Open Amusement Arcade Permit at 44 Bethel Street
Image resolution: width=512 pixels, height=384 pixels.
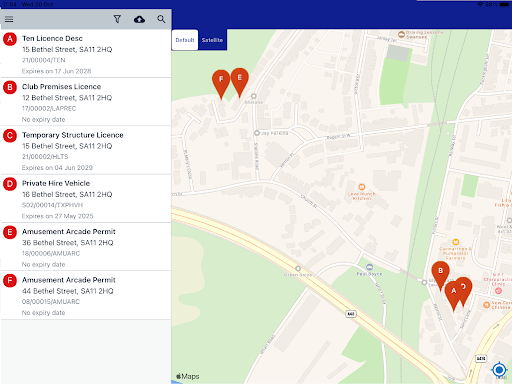click(x=86, y=295)
